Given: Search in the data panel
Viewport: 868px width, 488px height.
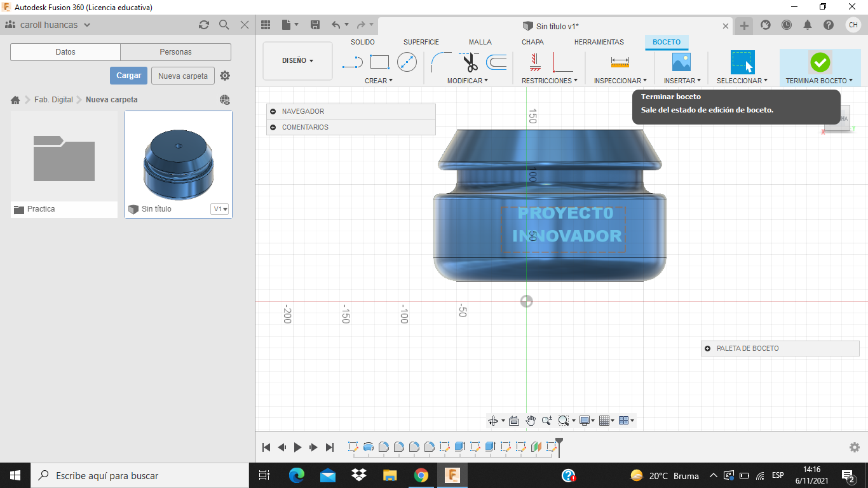Looking at the screenshot, I should click(x=224, y=25).
